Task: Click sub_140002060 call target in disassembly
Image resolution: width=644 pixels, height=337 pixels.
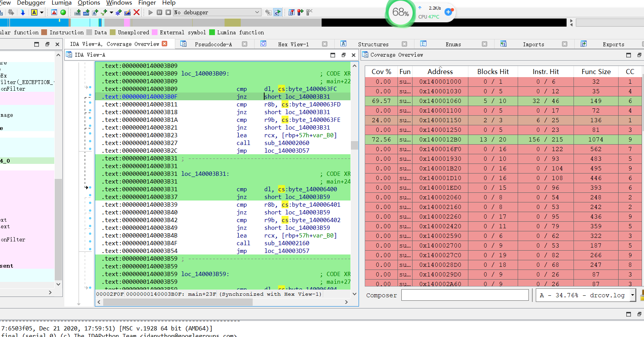Action: coord(287,143)
